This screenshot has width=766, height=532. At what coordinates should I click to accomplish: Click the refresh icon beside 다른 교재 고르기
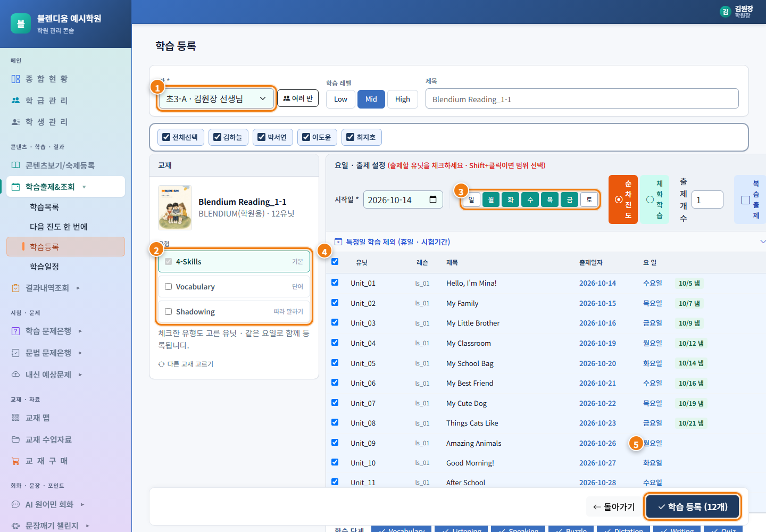(161, 364)
